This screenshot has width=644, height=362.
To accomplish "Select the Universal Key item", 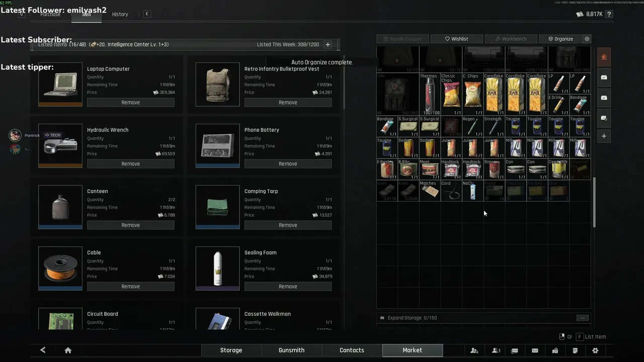I will [x=579, y=169].
